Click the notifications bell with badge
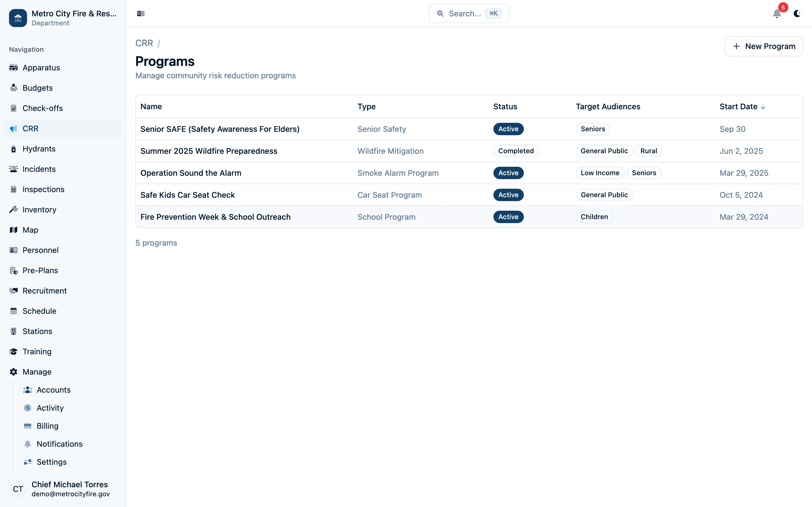812x507 pixels. [777, 14]
